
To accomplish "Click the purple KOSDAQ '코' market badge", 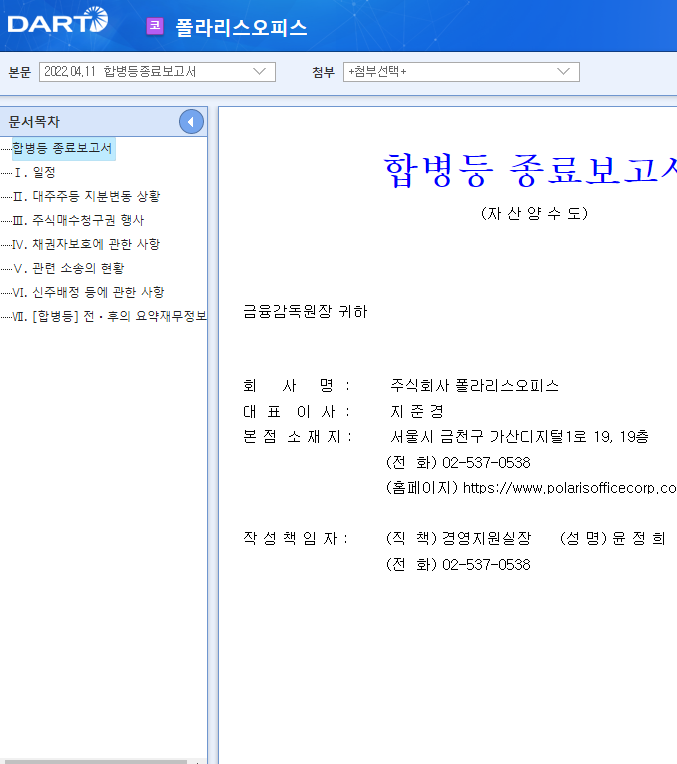I will (155, 26).
